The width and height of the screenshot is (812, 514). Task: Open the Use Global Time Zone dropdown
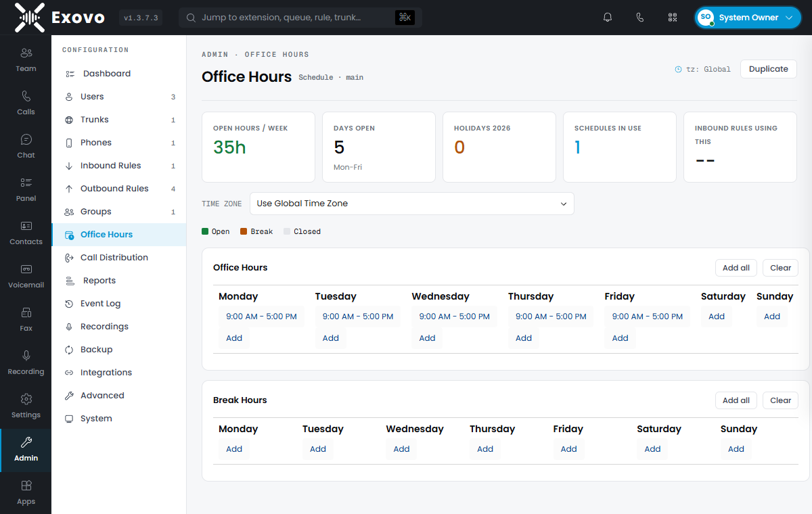click(411, 204)
